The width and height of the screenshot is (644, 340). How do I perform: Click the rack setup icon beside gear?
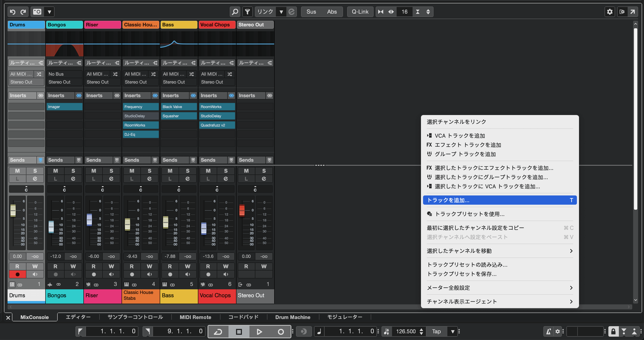coord(622,12)
